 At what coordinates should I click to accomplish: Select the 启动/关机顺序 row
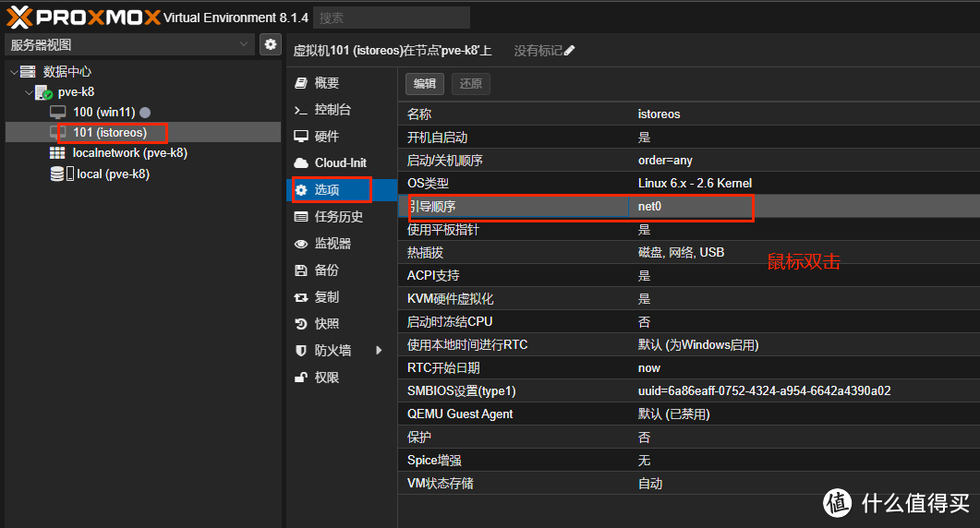tap(689, 161)
